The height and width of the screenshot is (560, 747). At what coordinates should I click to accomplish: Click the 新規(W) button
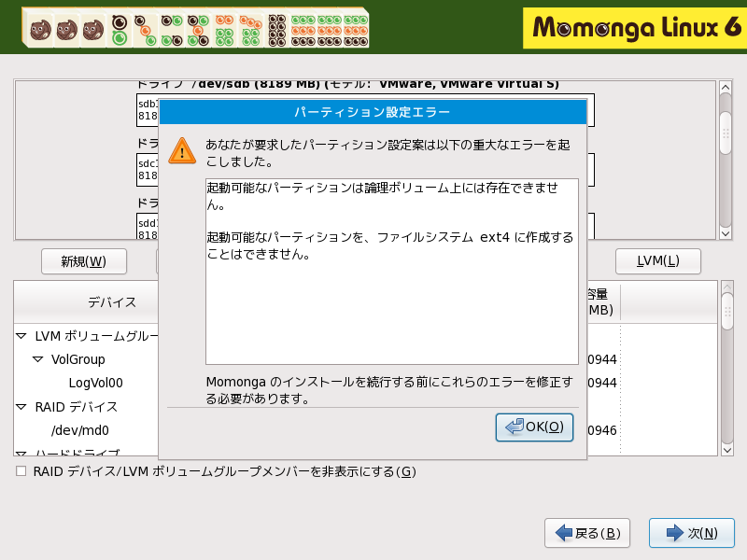coord(84,261)
